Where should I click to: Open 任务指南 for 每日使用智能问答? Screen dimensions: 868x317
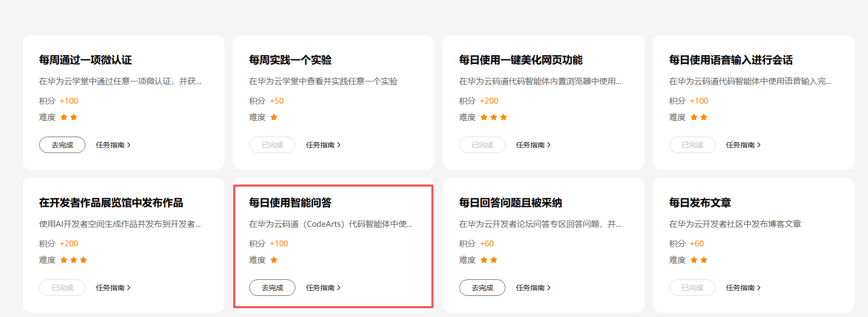[x=323, y=288]
